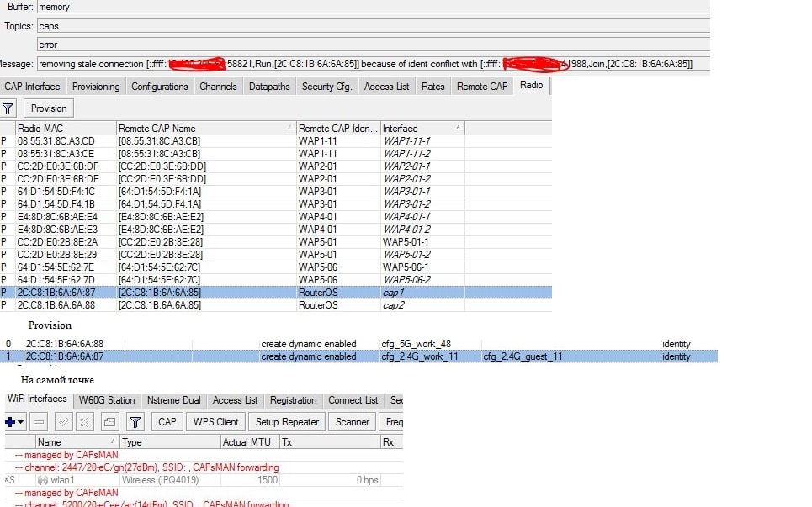Screen dimensions: 812x507
Task: Click the checkmark enable icon
Action: click(x=64, y=422)
